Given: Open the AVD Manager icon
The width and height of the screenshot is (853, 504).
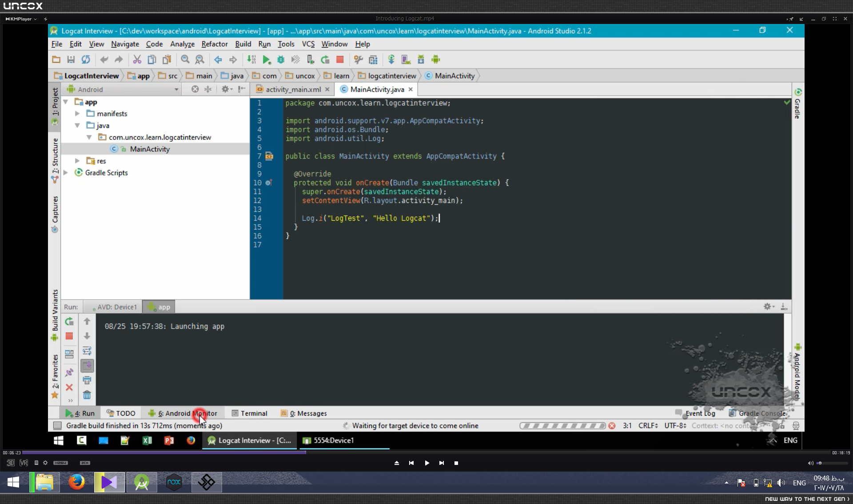Looking at the screenshot, I should point(406,60).
